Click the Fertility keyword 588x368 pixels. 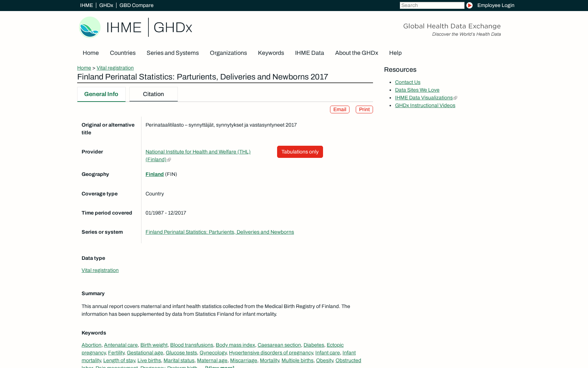click(116, 353)
